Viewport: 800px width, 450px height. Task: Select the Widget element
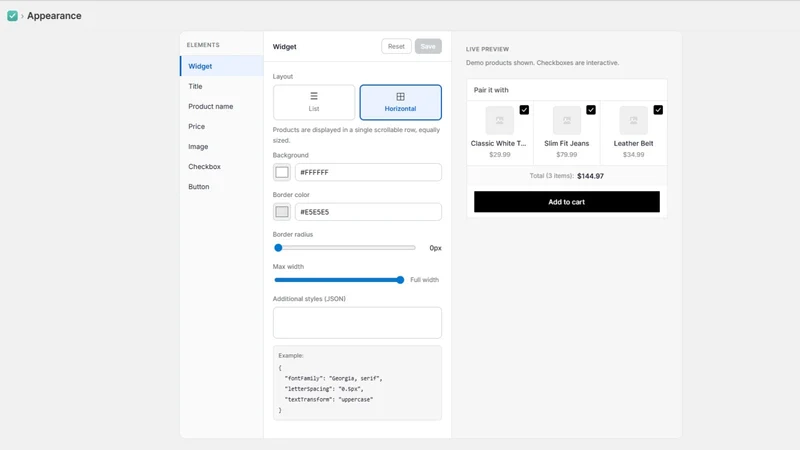coord(222,66)
